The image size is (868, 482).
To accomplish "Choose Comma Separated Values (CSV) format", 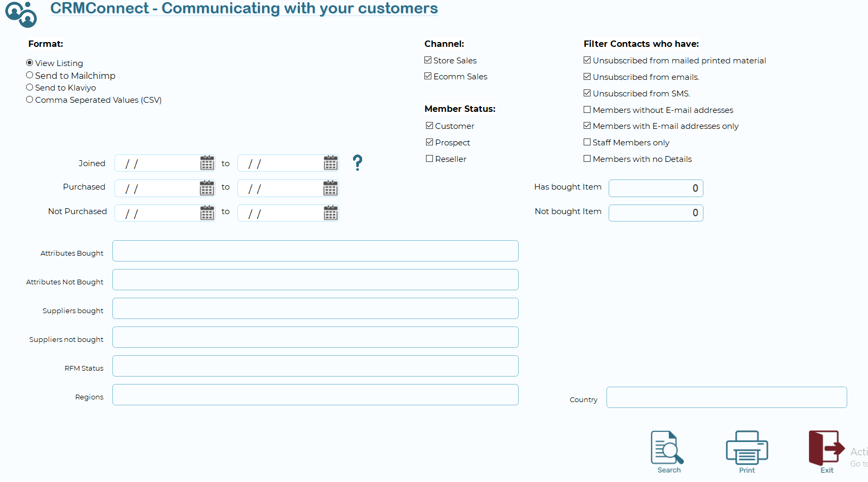I will (30, 100).
